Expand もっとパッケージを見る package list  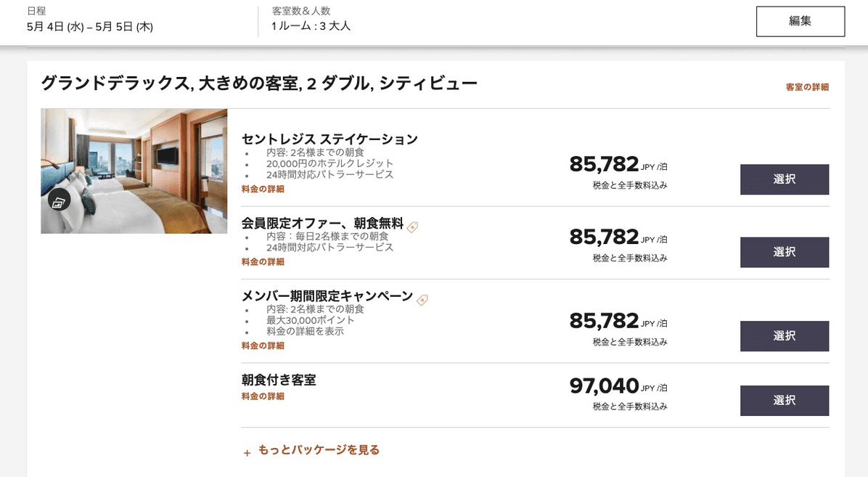coord(311,450)
